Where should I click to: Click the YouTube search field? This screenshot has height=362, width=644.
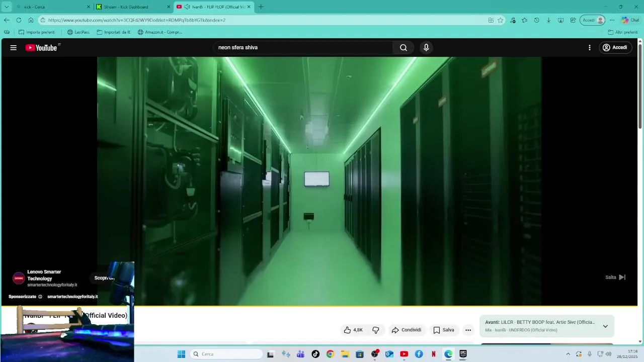(x=303, y=48)
